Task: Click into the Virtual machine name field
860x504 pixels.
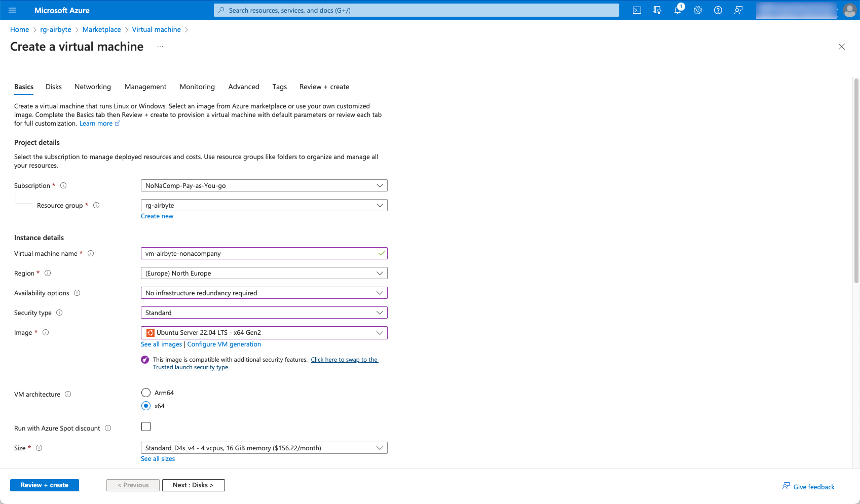Action: [258, 253]
